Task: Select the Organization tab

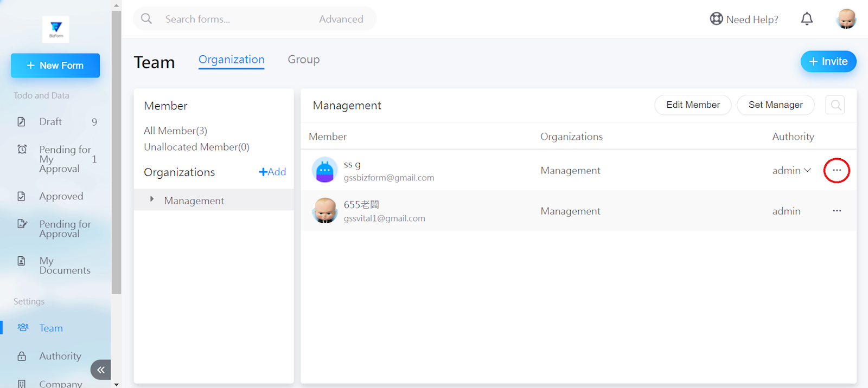Action: pyautogui.click(x=231, y=60)
